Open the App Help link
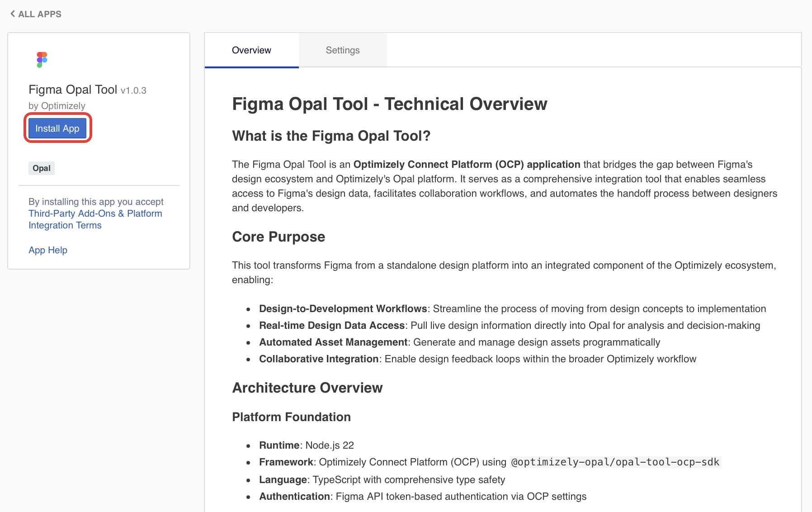Viewport: 812px width, 512px height. pos(48,250)
